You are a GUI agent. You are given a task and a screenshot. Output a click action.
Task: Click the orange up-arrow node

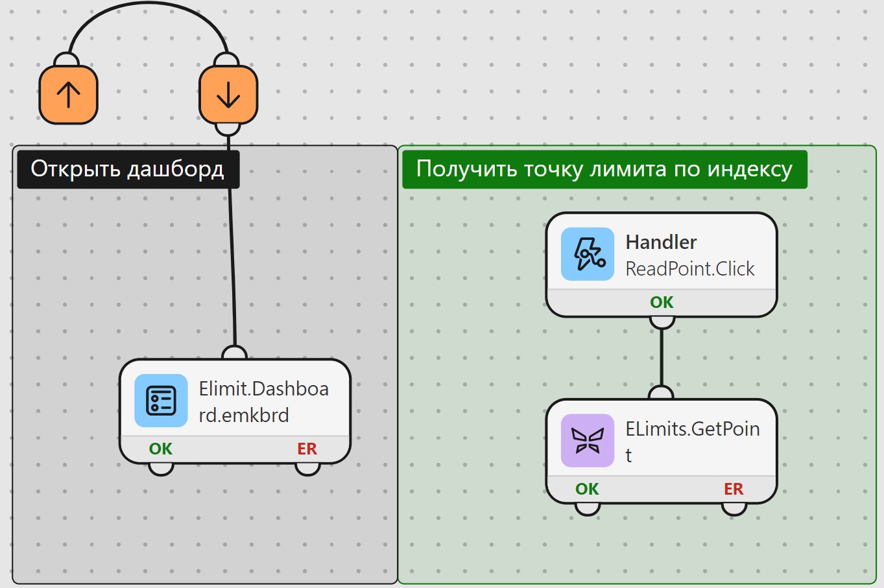point(69,95)
